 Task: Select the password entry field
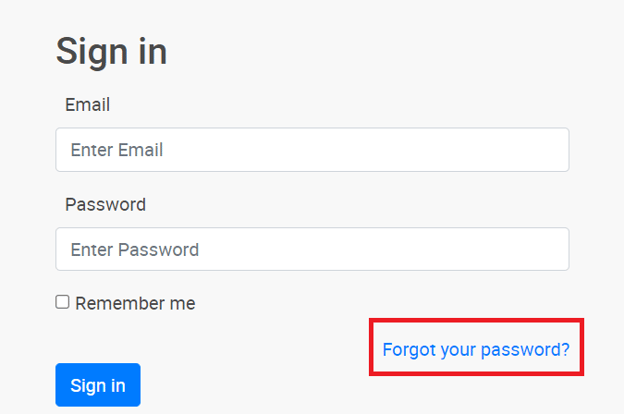[x=312, y=249]
